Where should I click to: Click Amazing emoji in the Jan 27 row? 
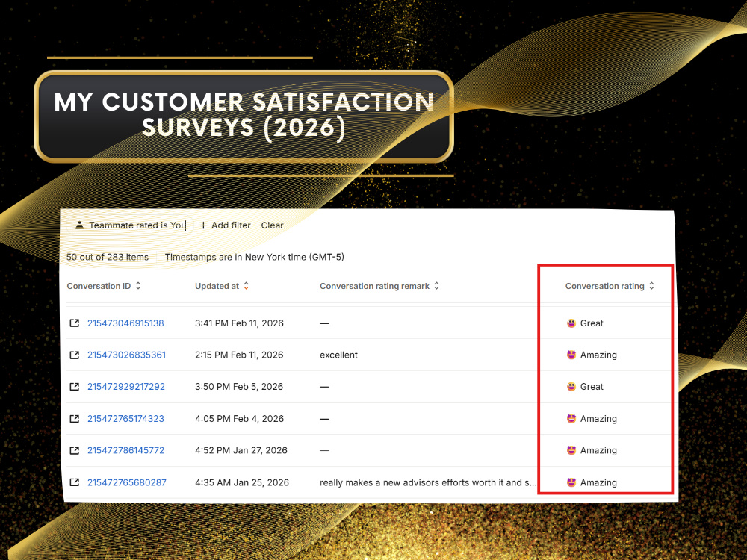(x=571, y=450)
